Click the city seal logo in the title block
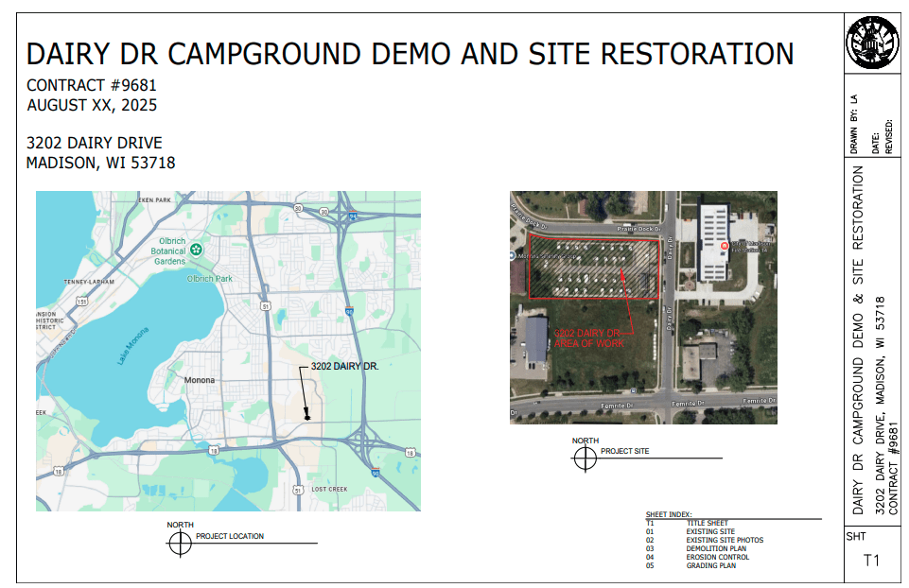This screenshot has height=588, width=909. click(x=872, y=43)
